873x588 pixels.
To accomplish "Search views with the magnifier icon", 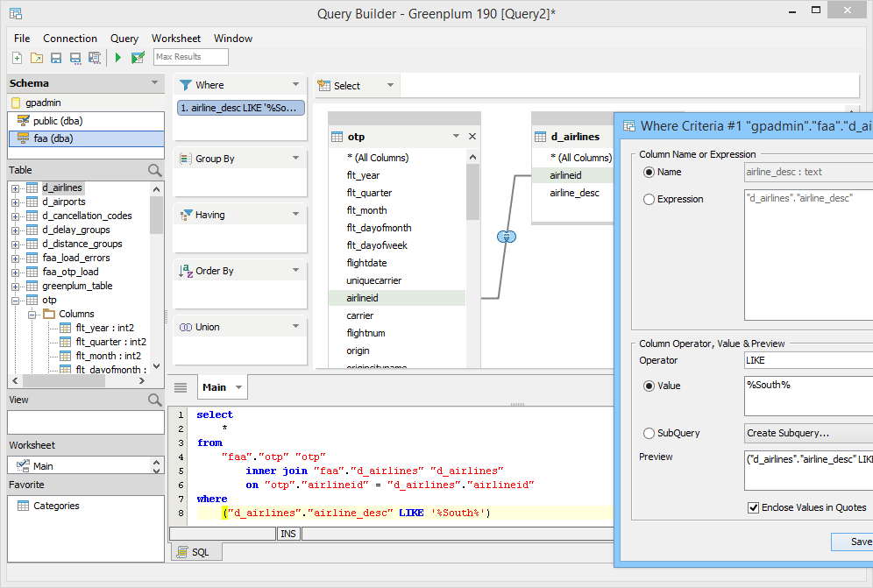I will pyautogui.click(x=155, y=400).
